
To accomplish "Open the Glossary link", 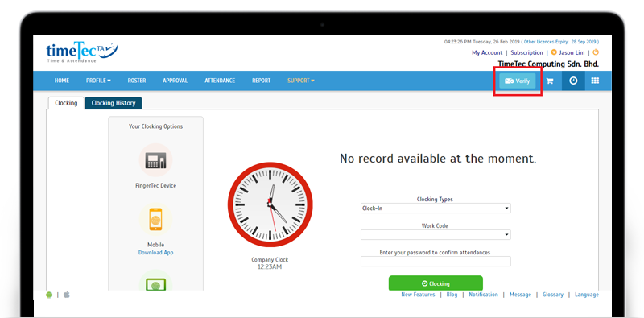I will click(x=553, y=295).
